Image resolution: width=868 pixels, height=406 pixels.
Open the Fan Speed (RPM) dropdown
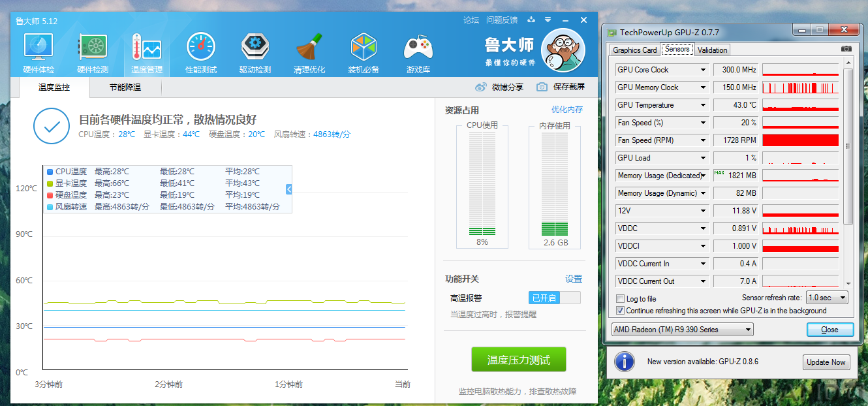(704, 140)
